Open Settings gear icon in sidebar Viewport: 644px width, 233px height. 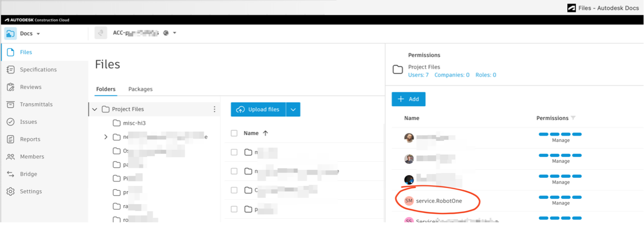pyautogui.click(x=10, y=192)
